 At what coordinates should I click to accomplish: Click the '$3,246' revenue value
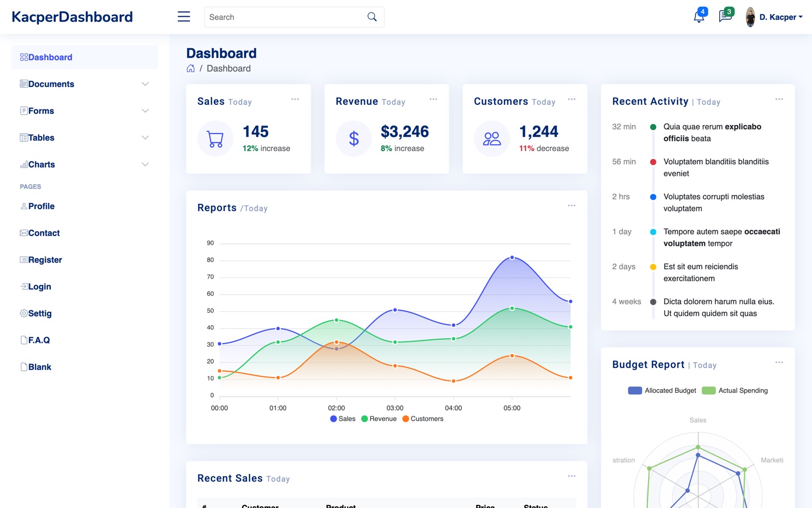404,132
